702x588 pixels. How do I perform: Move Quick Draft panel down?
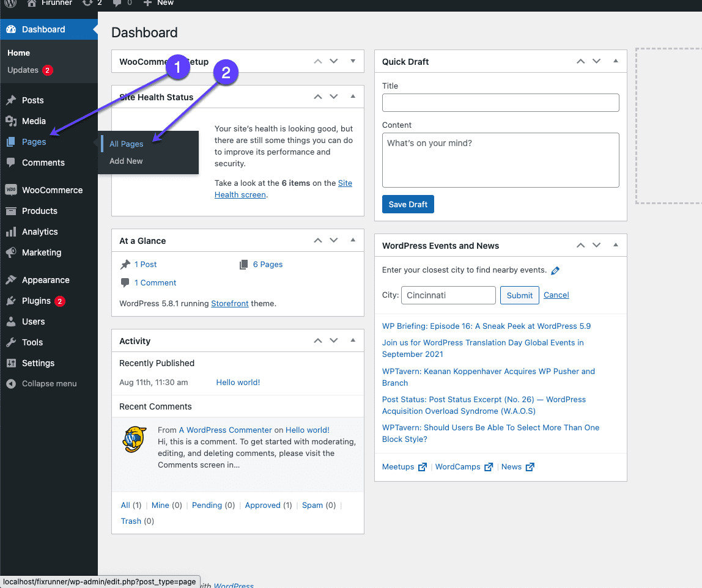[596, 61]
